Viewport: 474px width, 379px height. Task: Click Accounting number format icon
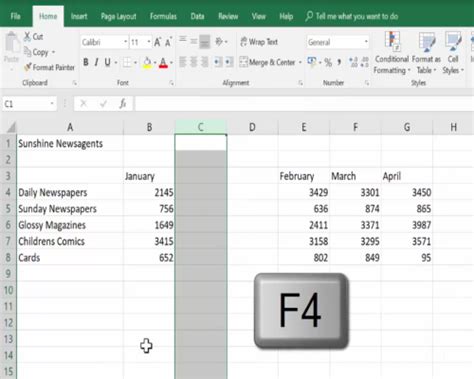point(312,62)
